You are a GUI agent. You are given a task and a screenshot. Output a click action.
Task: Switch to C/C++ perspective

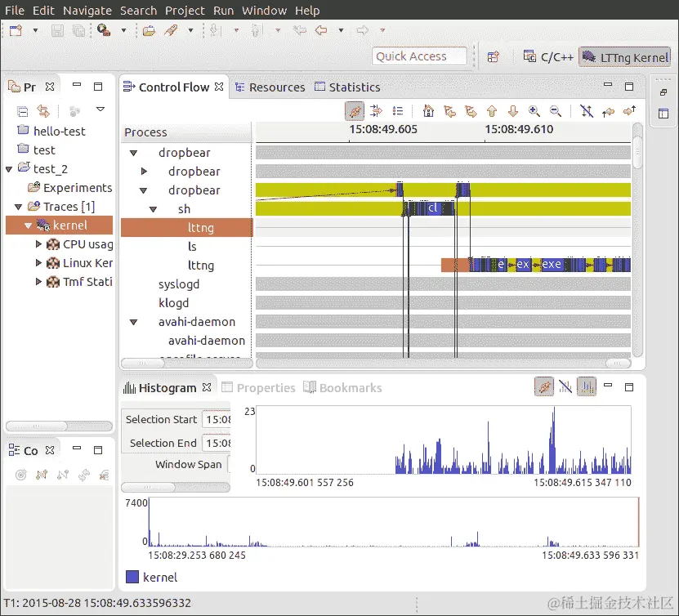click(548, 56)
